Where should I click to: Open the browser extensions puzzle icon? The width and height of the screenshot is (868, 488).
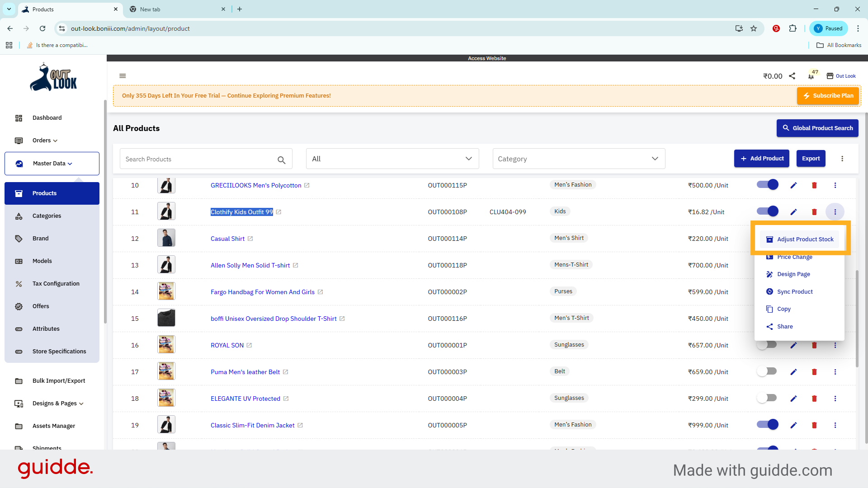[x=793, y=28]
